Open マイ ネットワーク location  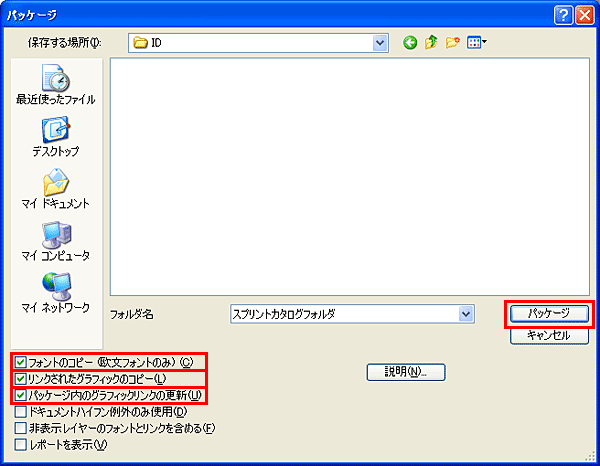56,293
